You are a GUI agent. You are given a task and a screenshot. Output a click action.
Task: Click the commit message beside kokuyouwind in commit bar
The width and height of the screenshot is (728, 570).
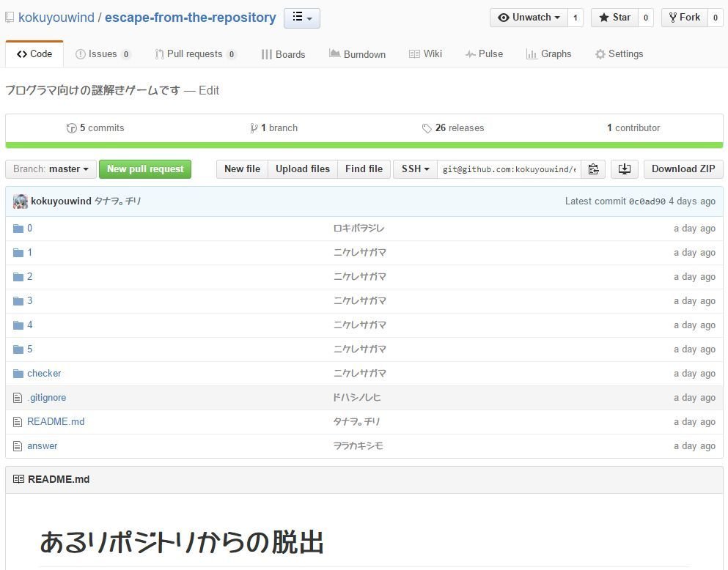[117, 201]
